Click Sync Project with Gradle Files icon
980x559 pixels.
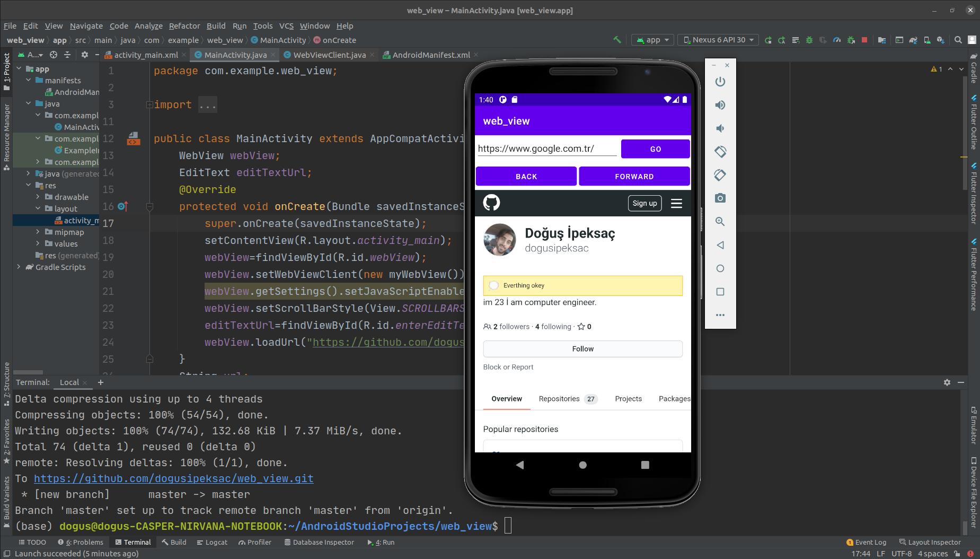point(913,40)
